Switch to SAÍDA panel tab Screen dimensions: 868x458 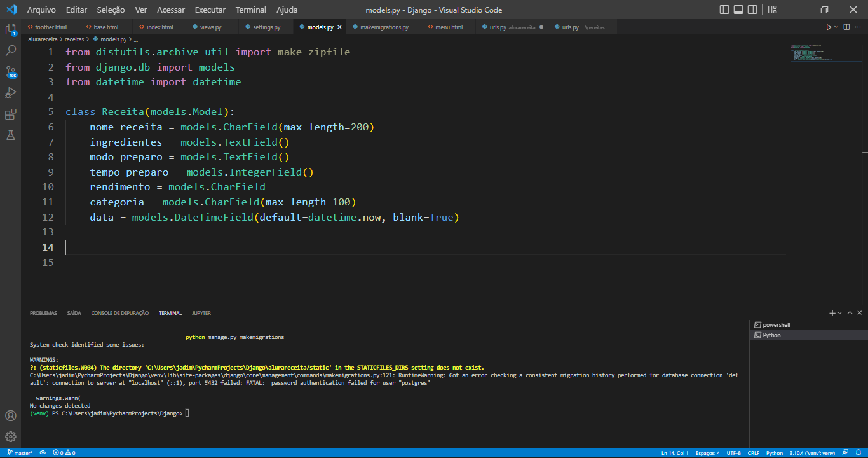(x=74, y=313)
